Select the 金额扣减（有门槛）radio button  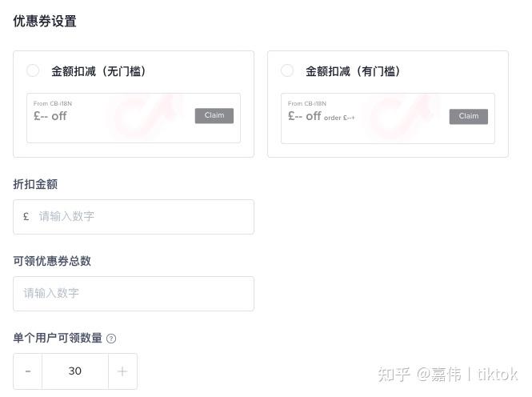point(287,71)
